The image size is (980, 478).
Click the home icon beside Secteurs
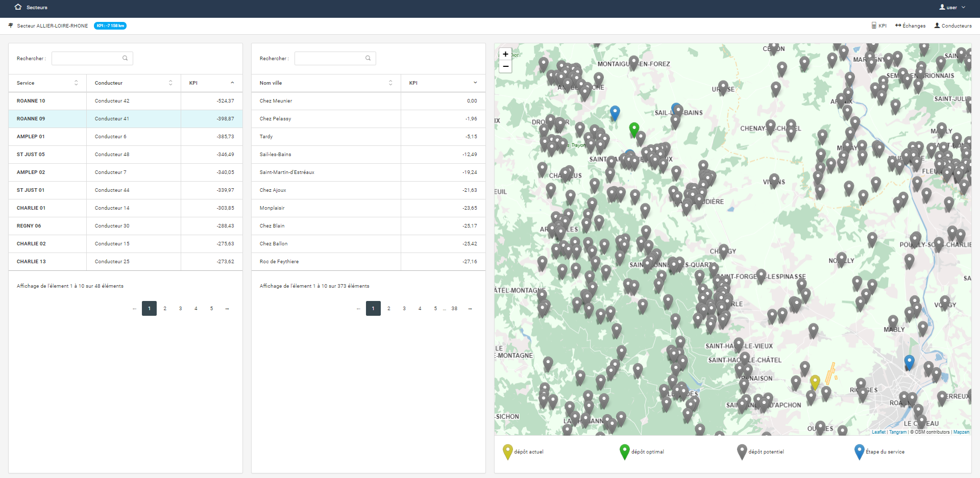(x=18, y=7)
